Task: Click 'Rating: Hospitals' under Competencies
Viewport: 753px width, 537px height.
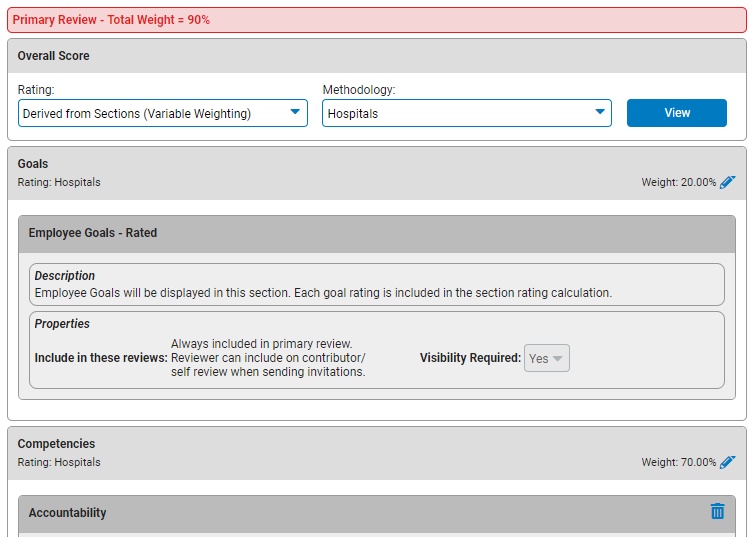Action: pyautogui.click(x=59, y=463)
